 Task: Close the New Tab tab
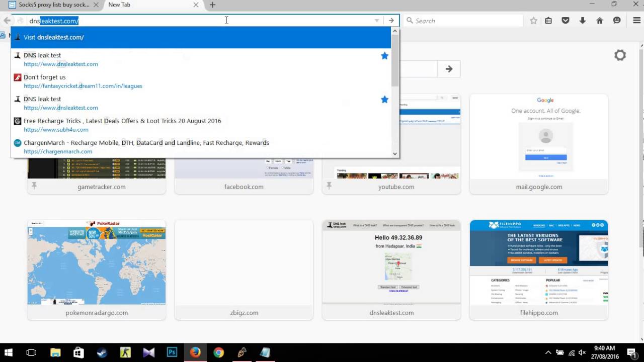coord(196,5)
